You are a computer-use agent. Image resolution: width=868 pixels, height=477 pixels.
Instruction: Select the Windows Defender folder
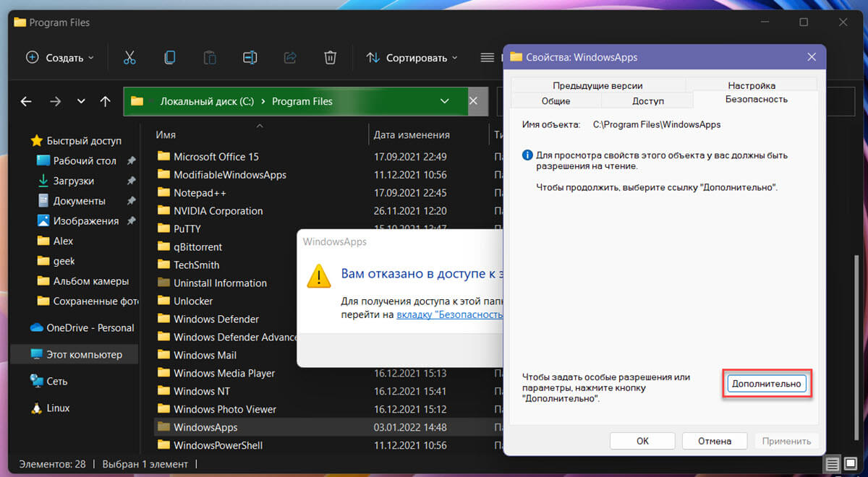click(208, 319)
